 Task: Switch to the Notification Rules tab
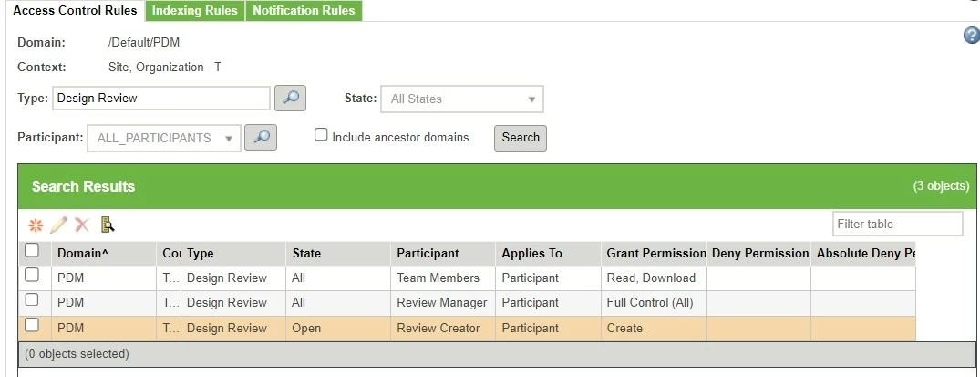tap(304, 11)
